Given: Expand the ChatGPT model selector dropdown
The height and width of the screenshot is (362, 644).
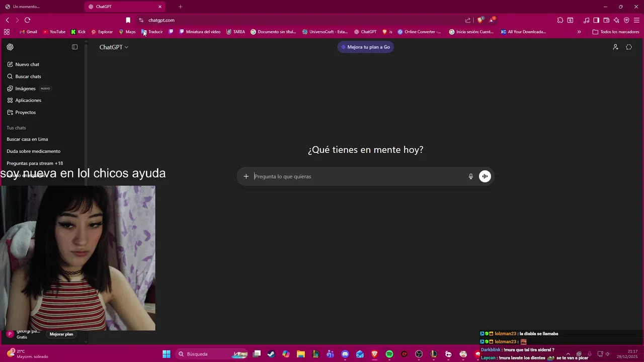Looking at the screenshot, I should coord(114,47).
